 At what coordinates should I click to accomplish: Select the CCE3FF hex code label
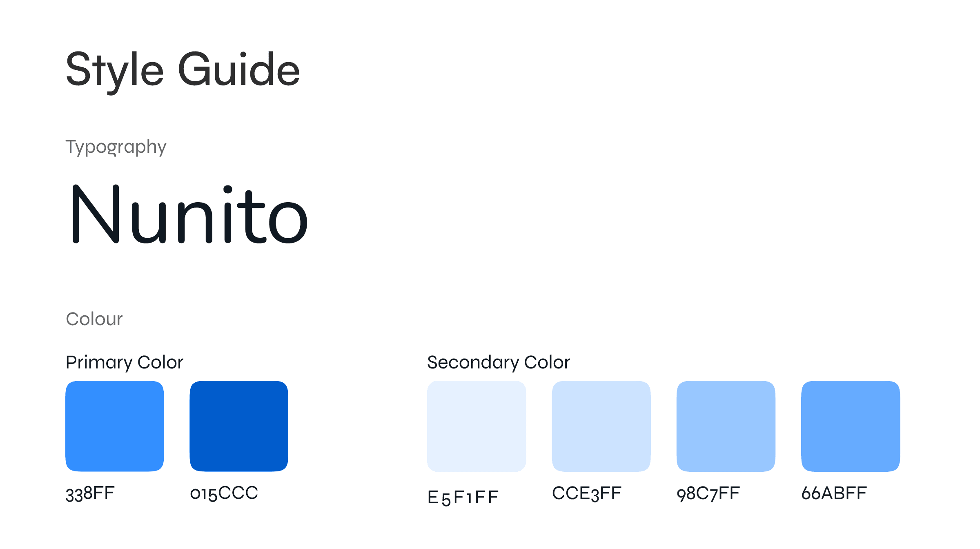[586, 494]
